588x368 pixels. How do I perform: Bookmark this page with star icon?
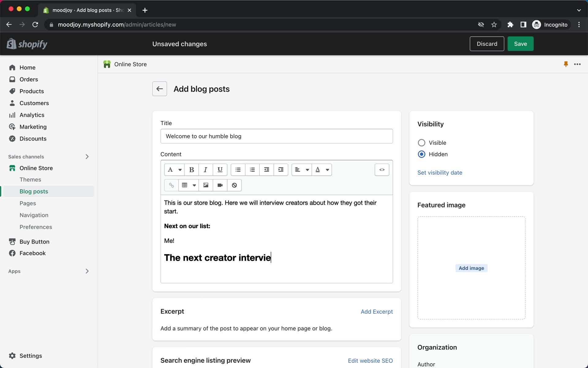[x=494, y=25]
